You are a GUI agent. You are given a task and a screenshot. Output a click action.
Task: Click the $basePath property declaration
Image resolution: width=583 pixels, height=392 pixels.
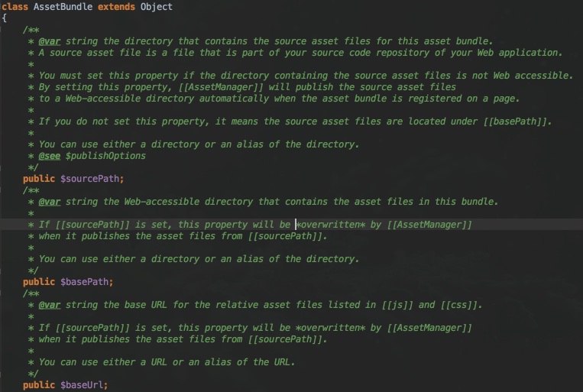[86, 281]
